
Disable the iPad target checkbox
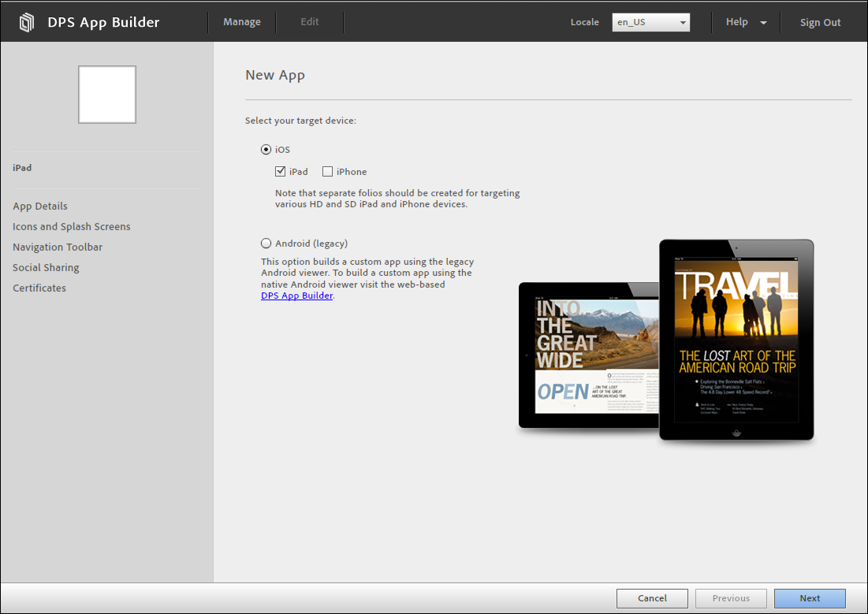(281, 171)
